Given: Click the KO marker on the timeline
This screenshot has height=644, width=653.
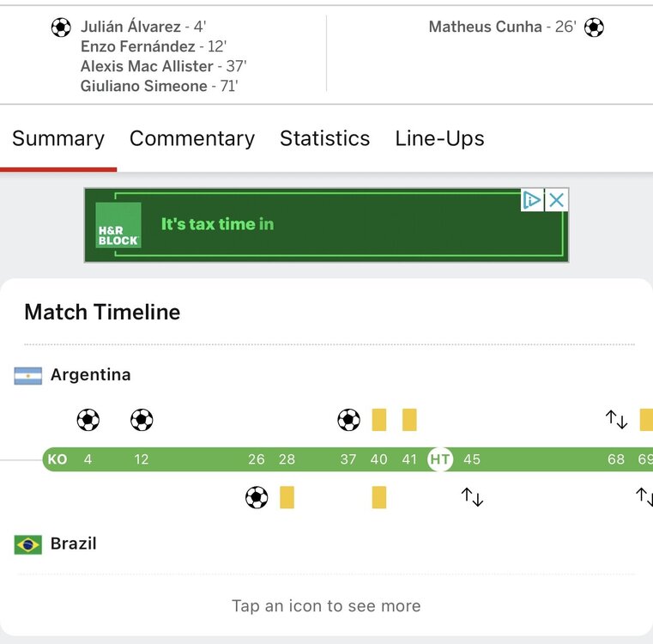Looking at the screenshot, I should tap(57, 459).
